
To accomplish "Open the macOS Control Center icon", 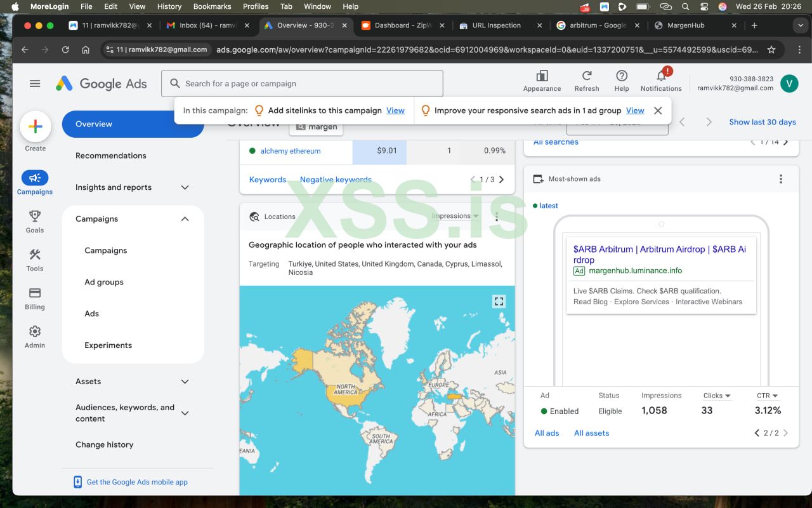I will (x=704, y=6).
